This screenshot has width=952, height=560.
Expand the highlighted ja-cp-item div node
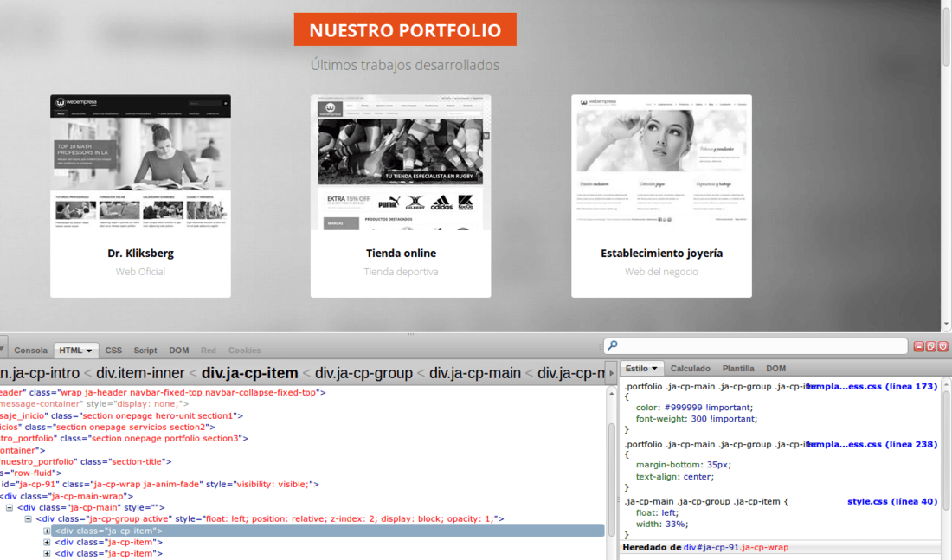(x=47, y=531)
